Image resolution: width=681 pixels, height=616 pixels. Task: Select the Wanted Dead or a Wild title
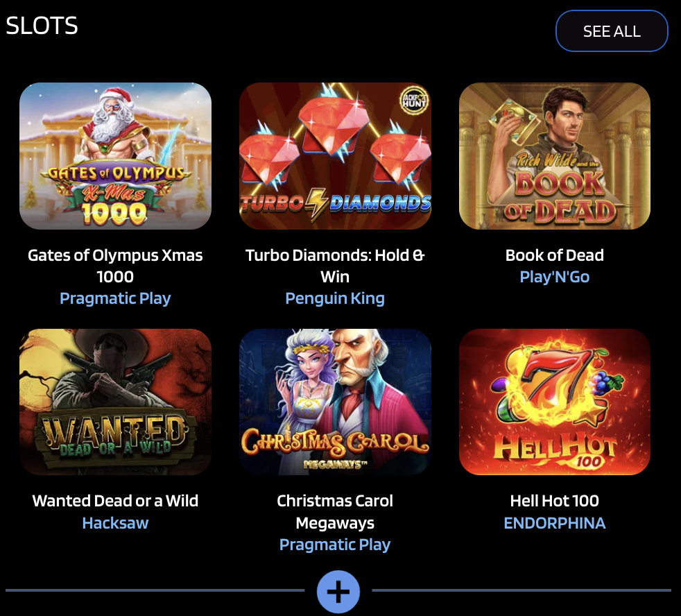(115, 500)
